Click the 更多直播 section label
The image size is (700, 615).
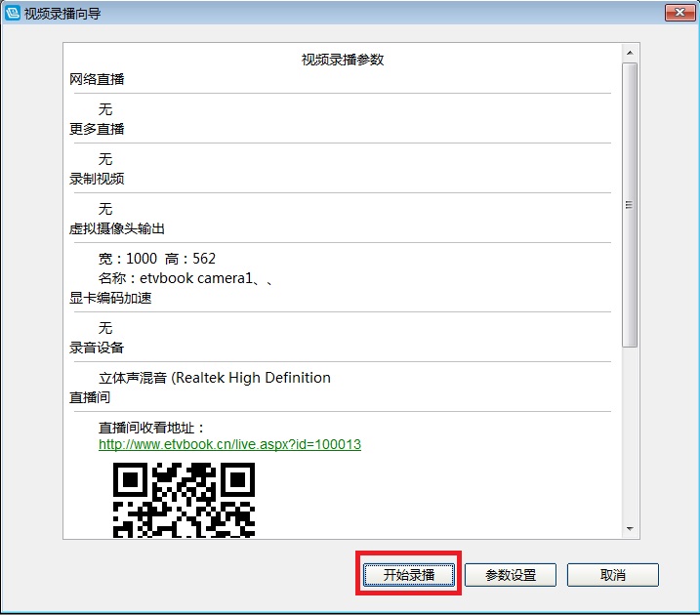pos(97,129)
